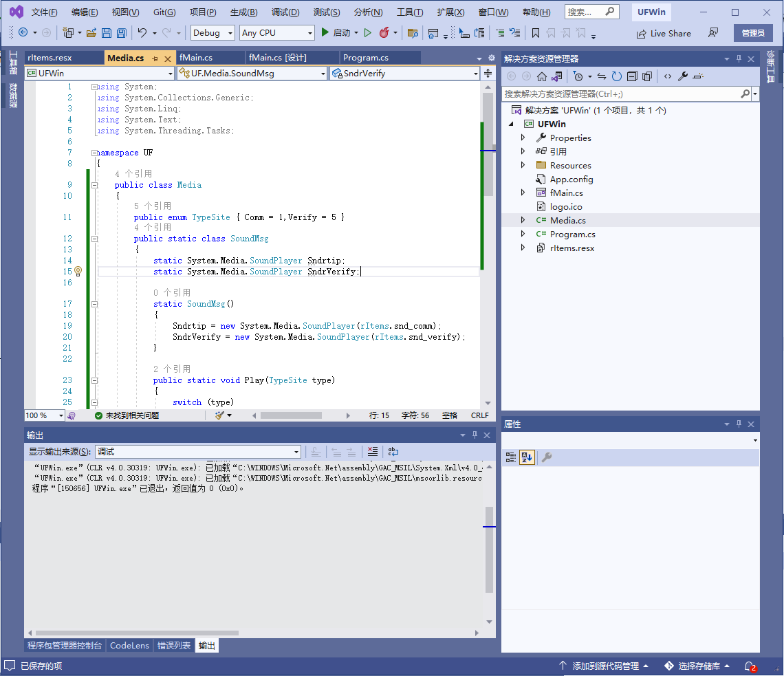Click the bookmark toggle icon in toolbar
The image size is (784, 676).
536,33
